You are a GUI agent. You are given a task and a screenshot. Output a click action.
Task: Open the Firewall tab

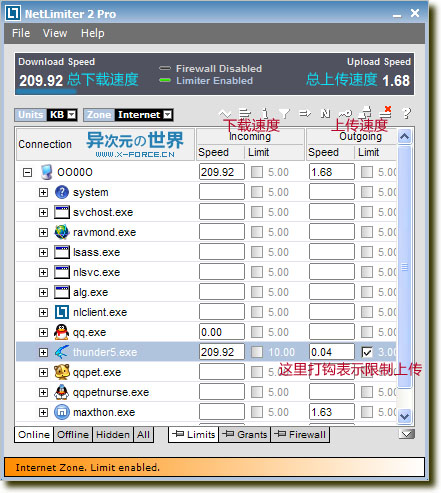[x=300, y=435]
